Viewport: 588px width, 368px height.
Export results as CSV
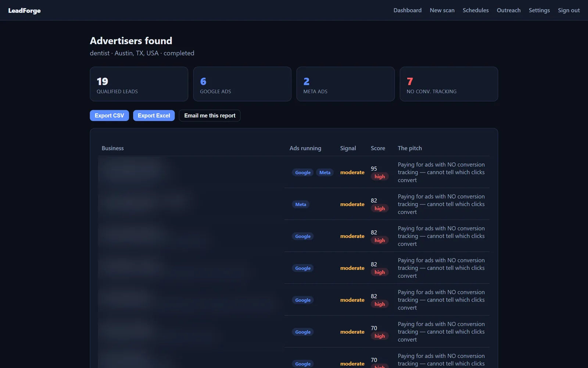[109, 116]
